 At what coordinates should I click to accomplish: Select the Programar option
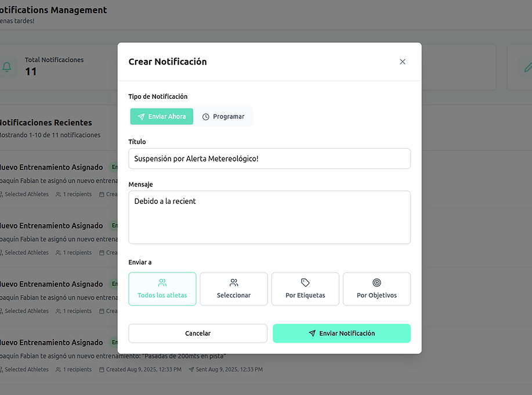point(223,117)
